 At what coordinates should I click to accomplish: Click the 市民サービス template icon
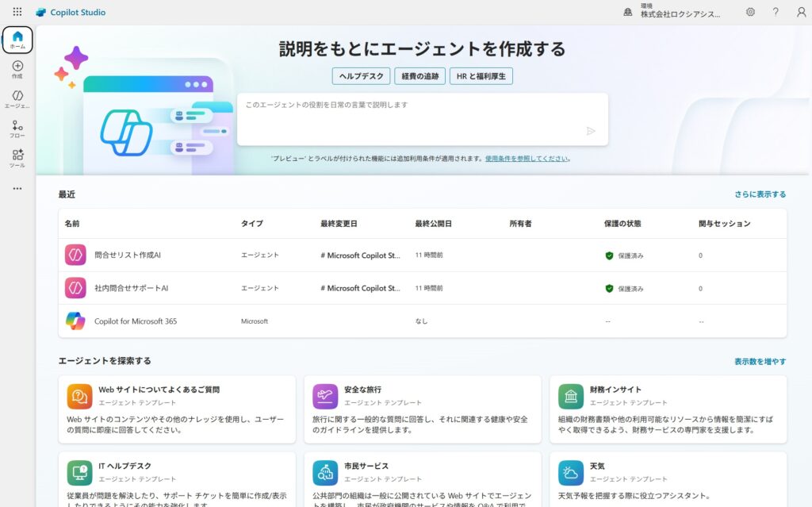(x=325, y=473)
